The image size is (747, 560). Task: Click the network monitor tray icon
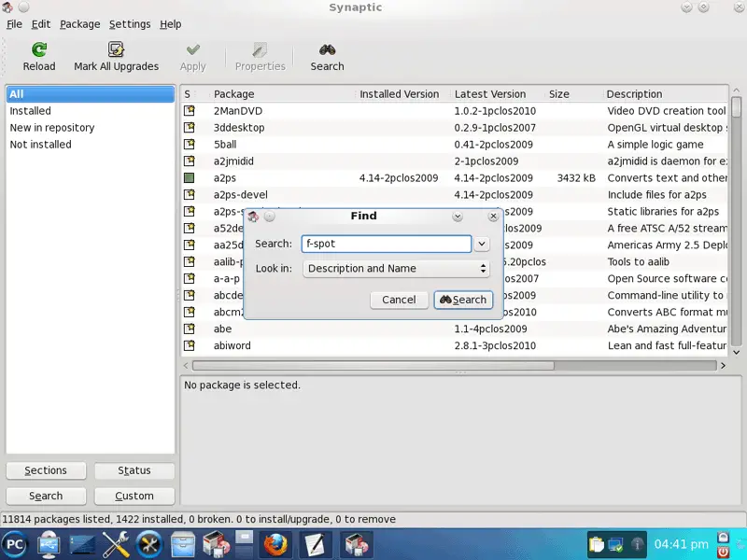coord(616,544)
